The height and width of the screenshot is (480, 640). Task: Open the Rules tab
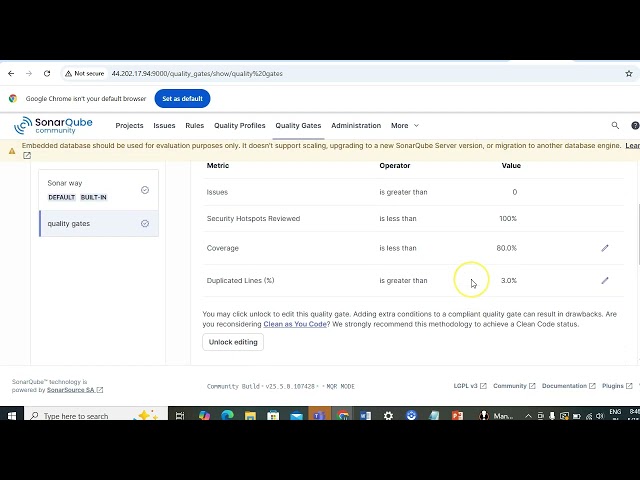tap(195, 125)
